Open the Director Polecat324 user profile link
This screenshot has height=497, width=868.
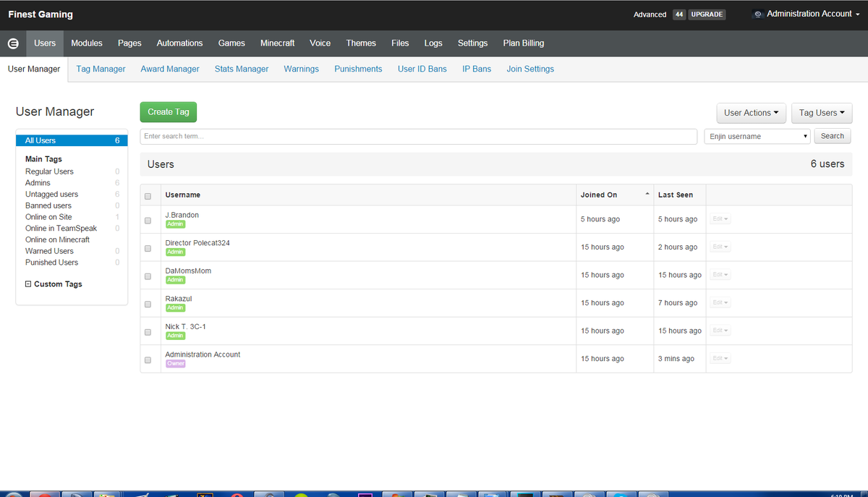(197, 243)
